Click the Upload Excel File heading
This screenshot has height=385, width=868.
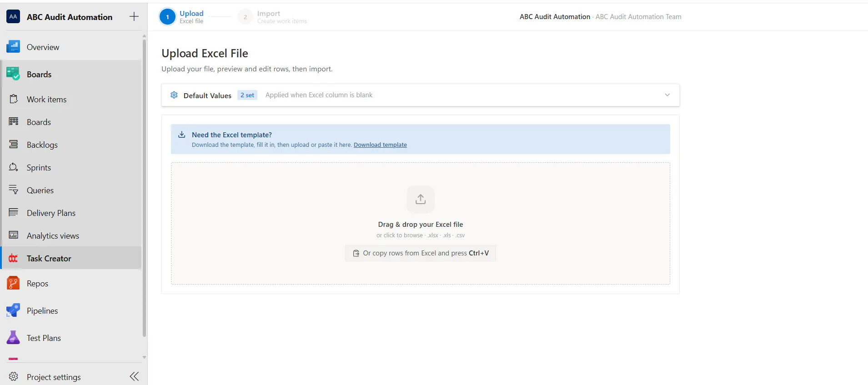pos(205,53)
